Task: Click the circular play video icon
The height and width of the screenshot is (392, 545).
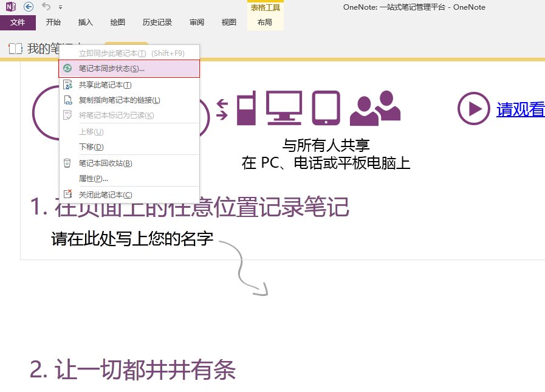Action: click(x=475, y=109)
